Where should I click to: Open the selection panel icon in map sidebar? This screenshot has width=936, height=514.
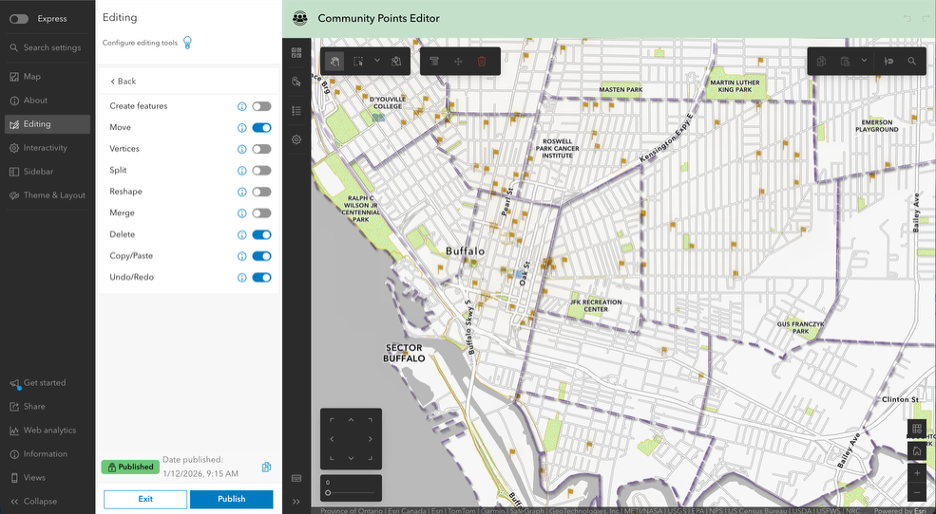coord(297,82)
